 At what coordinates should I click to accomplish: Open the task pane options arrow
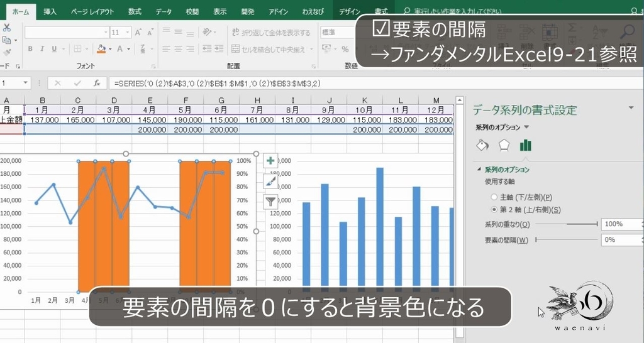click(x=631, y=108)
